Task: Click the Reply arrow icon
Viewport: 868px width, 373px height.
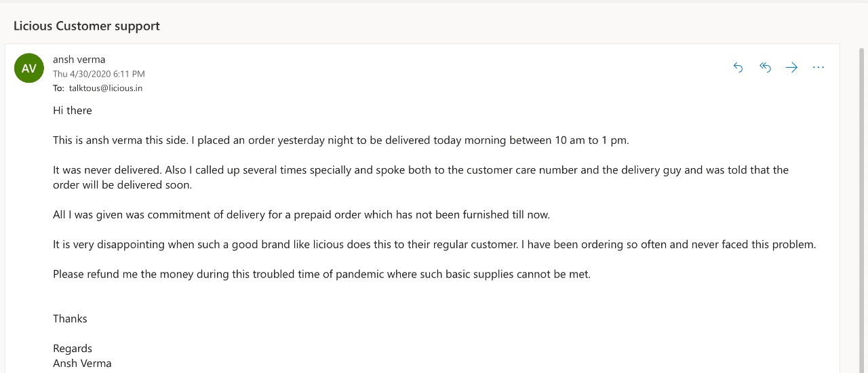Action: point(738,67)
